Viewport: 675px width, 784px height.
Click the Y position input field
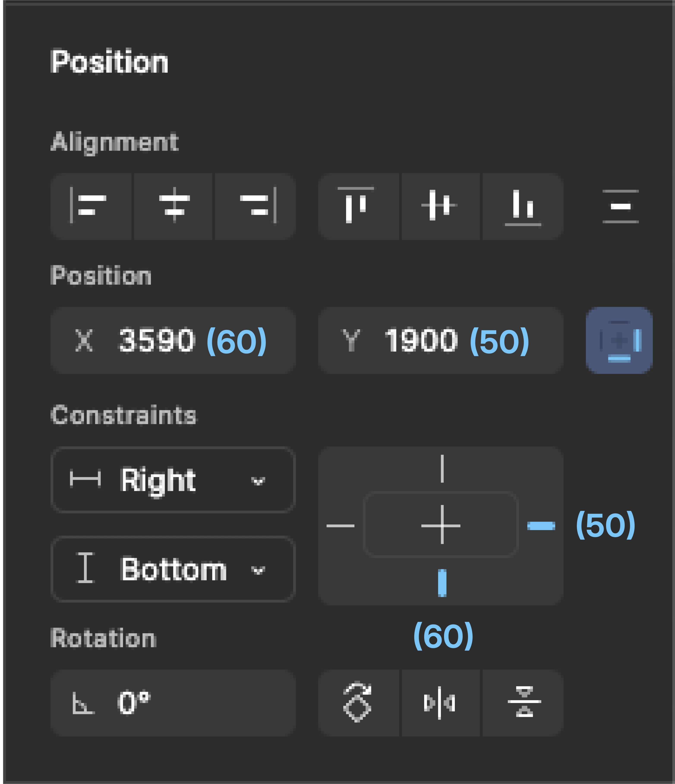tap(441, 341)
